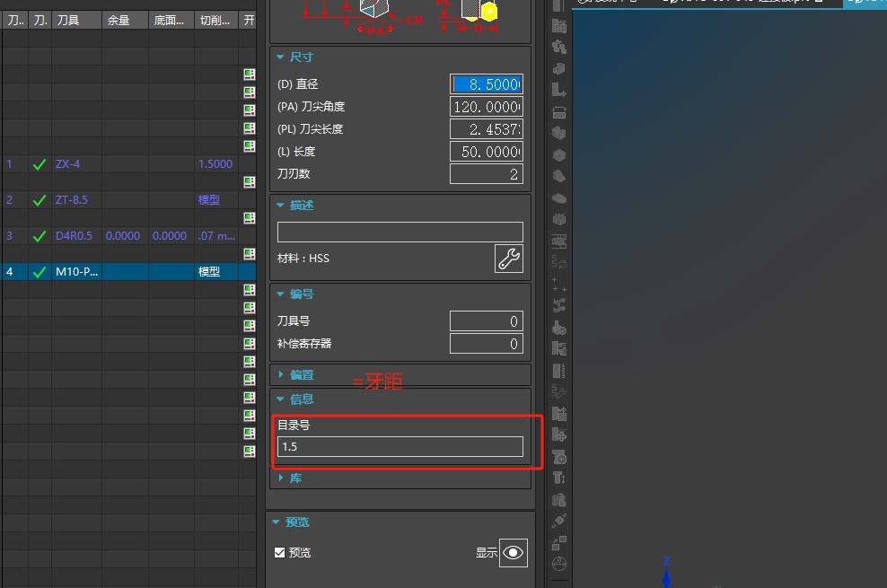887x588 pixels.
Task: Click the 补偿寄存器 compensation register field
Action: point(487,343)
